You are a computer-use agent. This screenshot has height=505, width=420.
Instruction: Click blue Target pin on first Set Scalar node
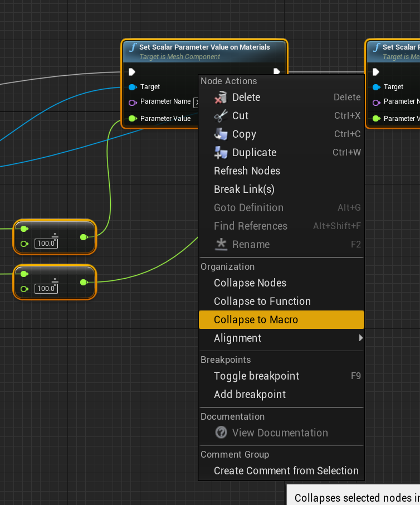tap(133, 87)
